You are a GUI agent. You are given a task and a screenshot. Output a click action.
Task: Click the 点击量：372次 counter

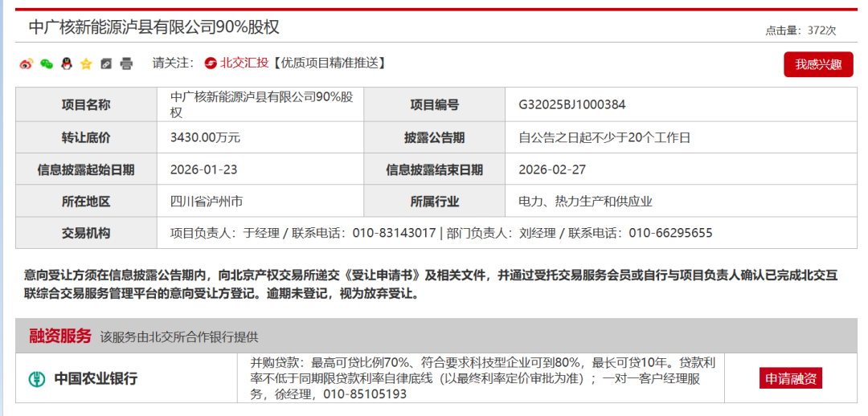click(800, 31)
